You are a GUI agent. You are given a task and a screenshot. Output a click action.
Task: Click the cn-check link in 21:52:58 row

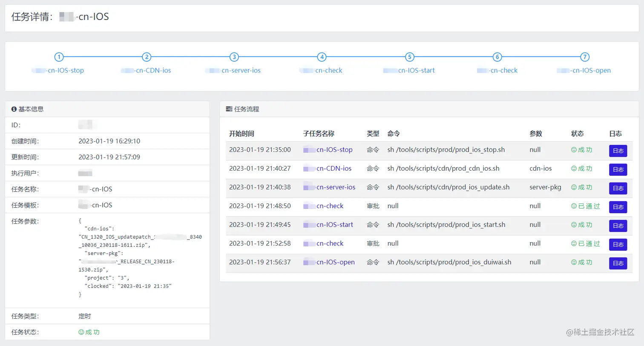(x=323, y=243)
